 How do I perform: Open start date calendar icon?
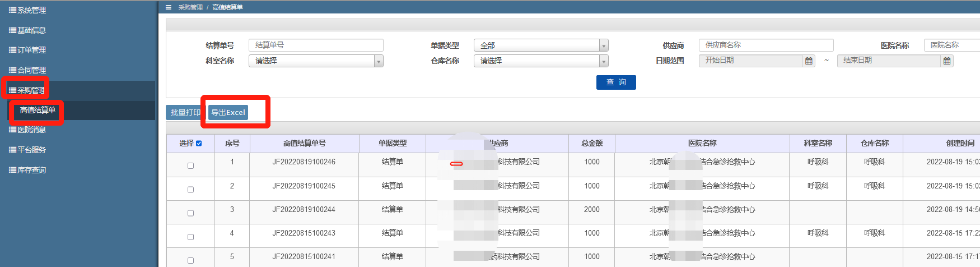point(809,61)
